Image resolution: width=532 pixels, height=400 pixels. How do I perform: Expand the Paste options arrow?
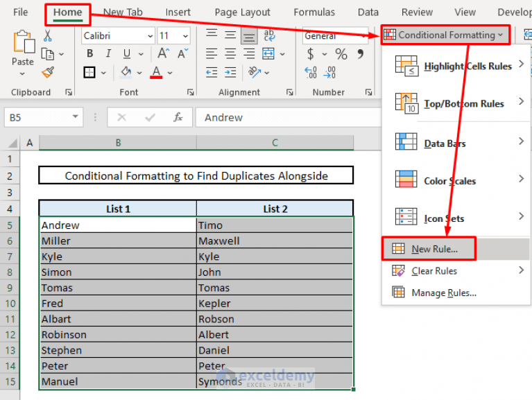22,73
